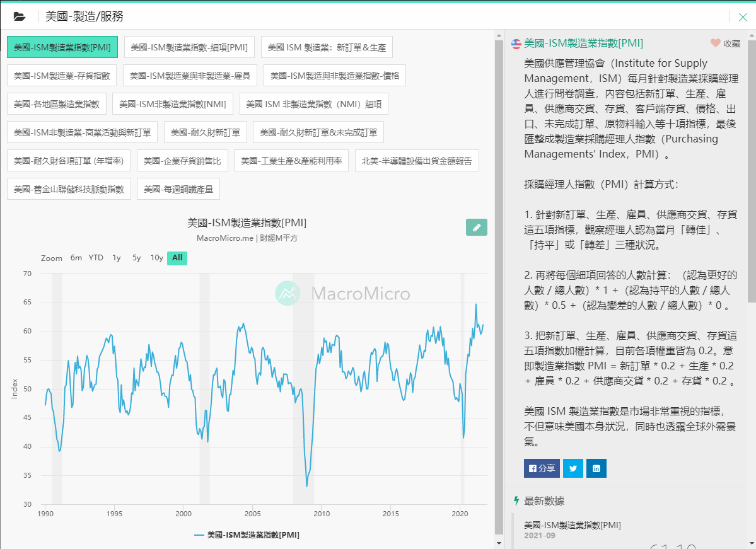Click 美國-ISM製造業指數[PMI] title in right panel
This screenshot has height=549, width=756.
point(583,43)
